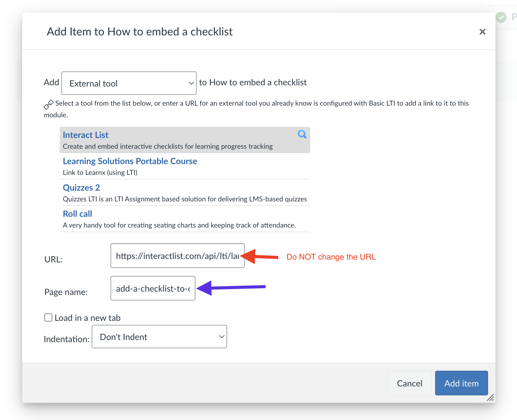The width and height of the screenshot is (517, 420).
Task: Click the dialog resize handle corner
Action: point(490,398)
